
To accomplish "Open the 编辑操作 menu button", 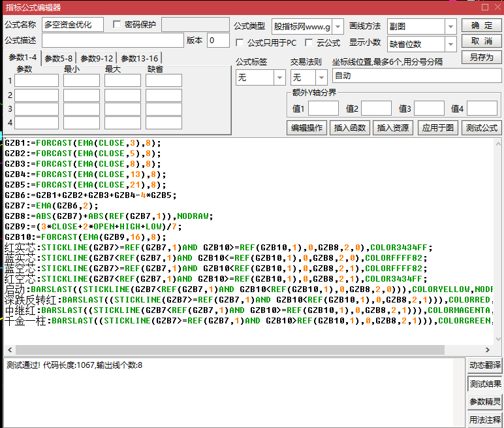I will (x=307, y=128).
